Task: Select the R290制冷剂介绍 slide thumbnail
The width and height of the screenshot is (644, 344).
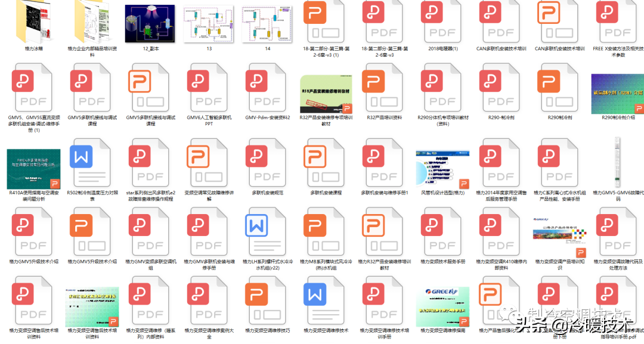Action: coord(618,94)
